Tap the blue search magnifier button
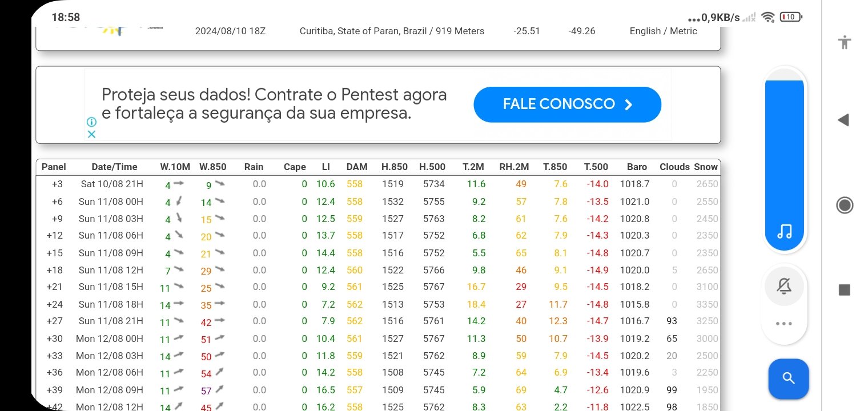Screen dimensions: 868x411 tap(789, 378)
